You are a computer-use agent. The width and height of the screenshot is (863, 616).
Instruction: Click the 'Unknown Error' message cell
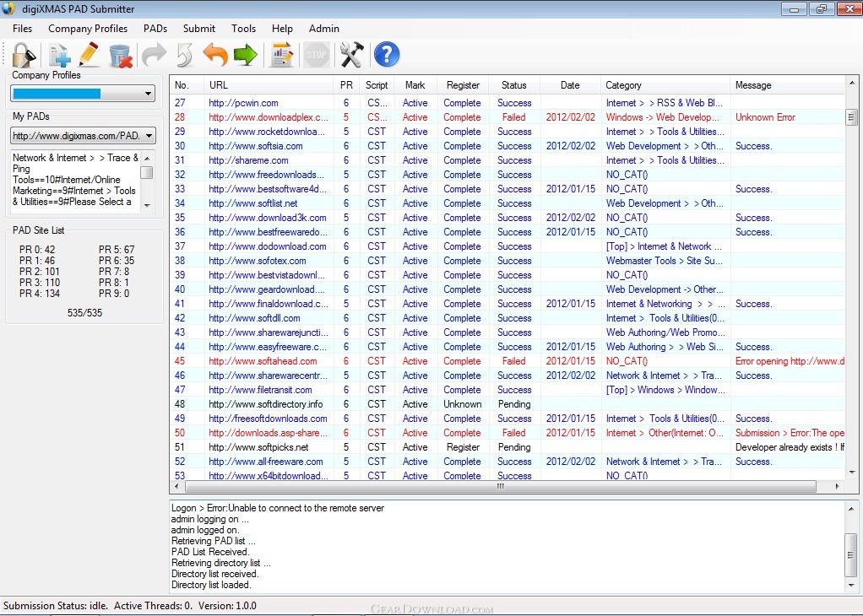(x=765, y=117)
